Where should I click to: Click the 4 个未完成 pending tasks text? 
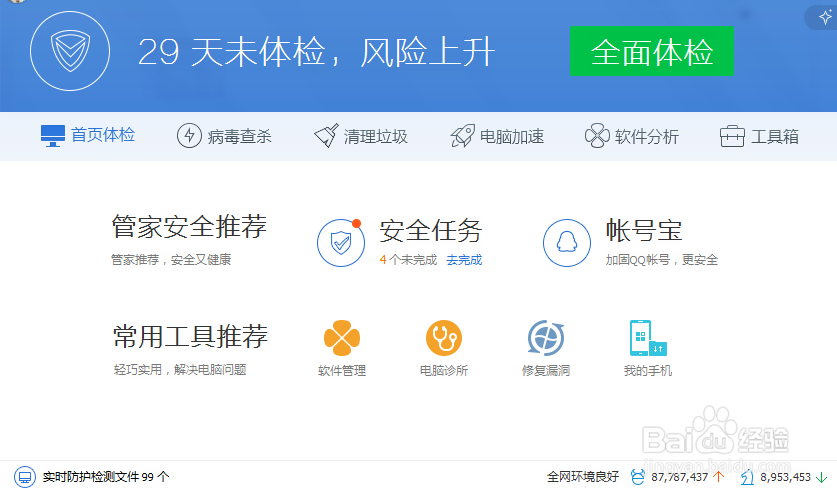pyautogui.click(x=408, y=260)
